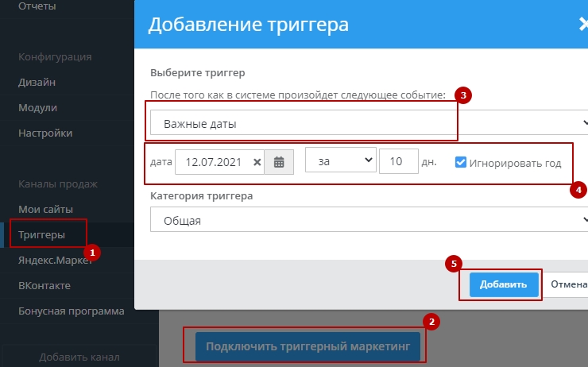Viewport: 588px width, 367px height.
Task: Open Дизайн in the sidebar
Action: [x=37, y=82]
